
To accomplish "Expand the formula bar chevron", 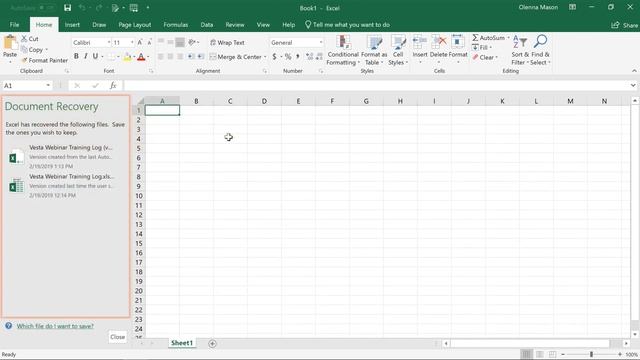I will coord(633,85).
